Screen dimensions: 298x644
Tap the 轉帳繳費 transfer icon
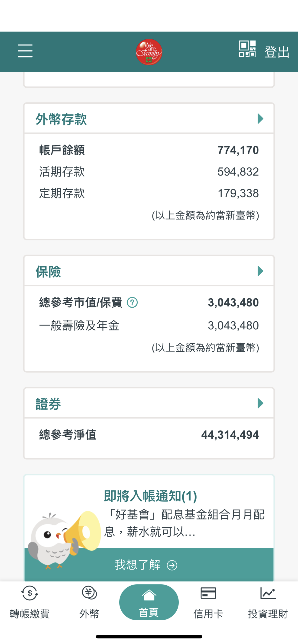tap(30, 593)
